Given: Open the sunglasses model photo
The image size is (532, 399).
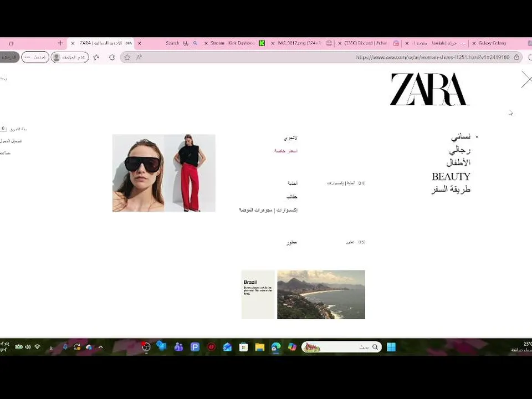Looking at the screenshot, I should (x=139, y=173).
